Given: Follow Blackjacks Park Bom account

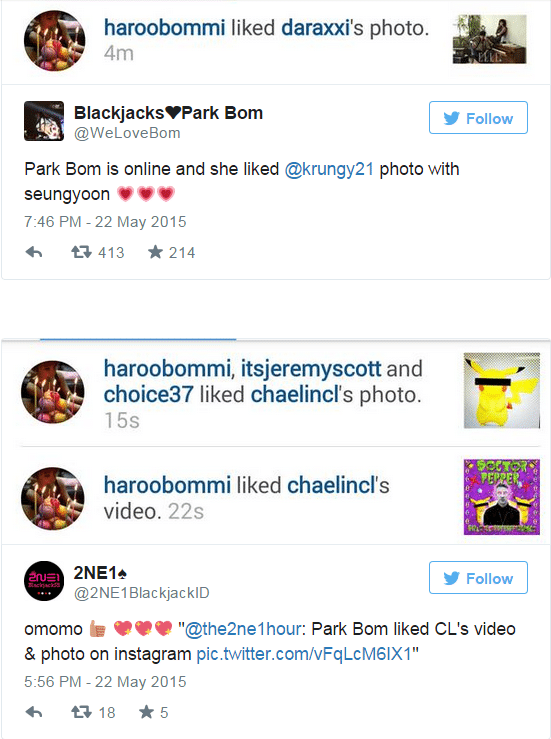Looking at the screenshot, I should click(478, 118).
